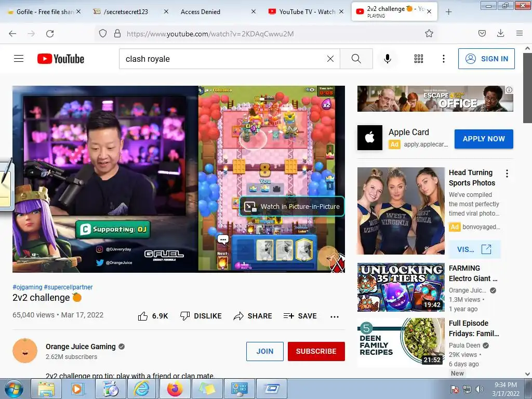Bookmark this page with the star
Viewport: 532px width, 399px height.
429,34
